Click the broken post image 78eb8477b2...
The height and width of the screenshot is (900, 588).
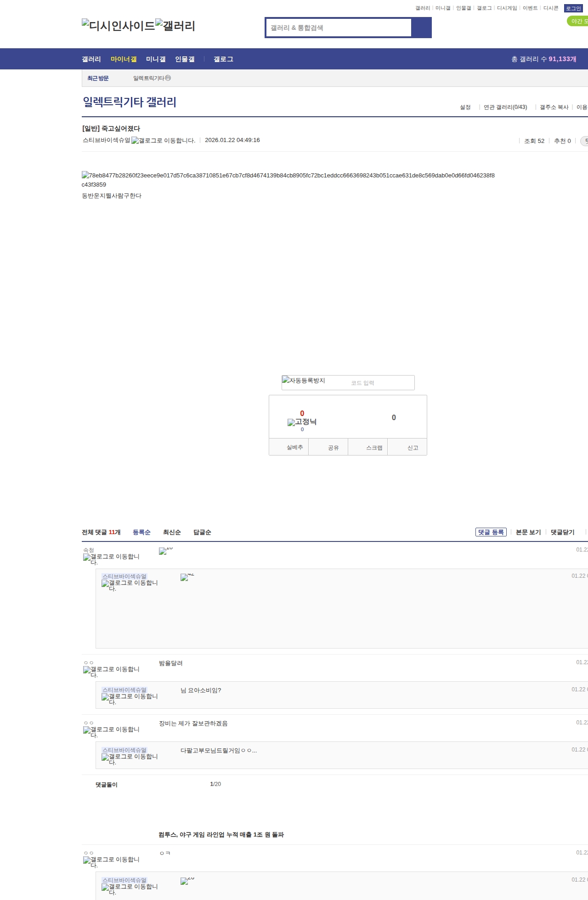(x=288, y=180)
